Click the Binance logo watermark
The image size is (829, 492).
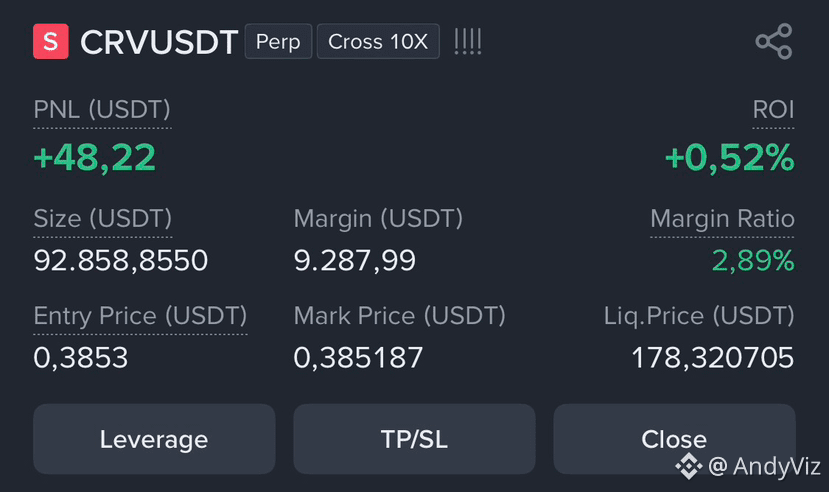coord(688,466)
